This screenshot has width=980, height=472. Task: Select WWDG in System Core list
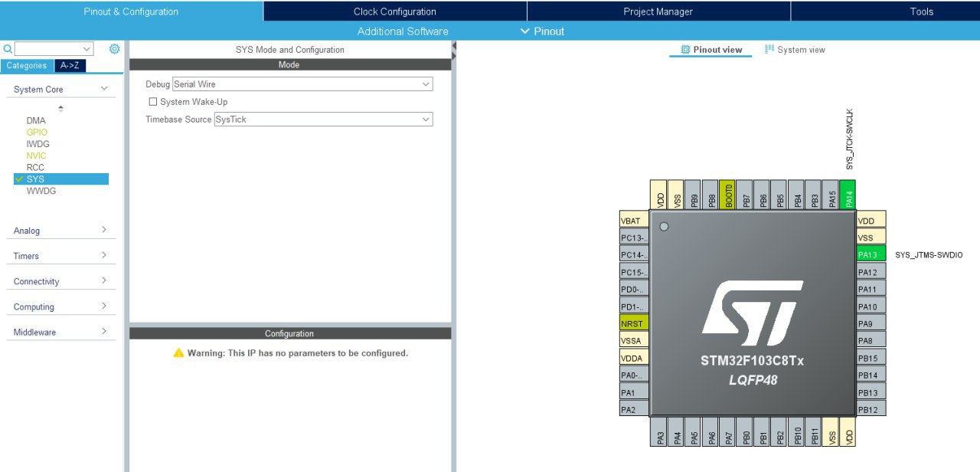coord(41,191)
